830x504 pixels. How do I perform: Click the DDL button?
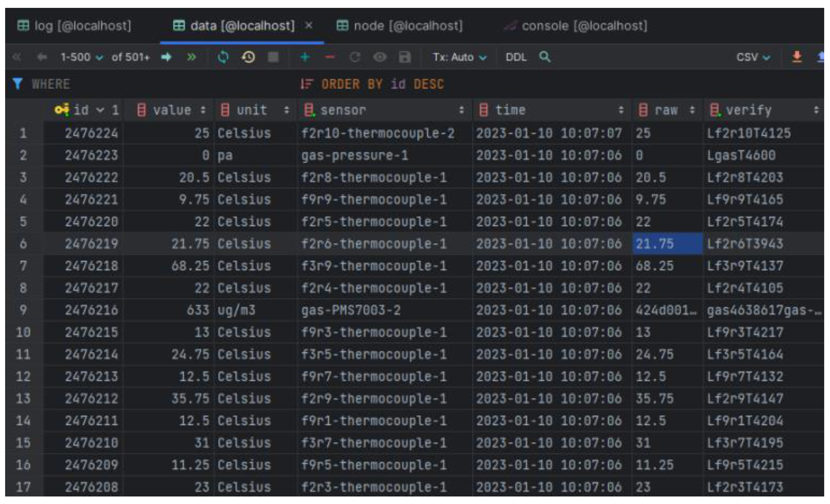tap(516, 57)
